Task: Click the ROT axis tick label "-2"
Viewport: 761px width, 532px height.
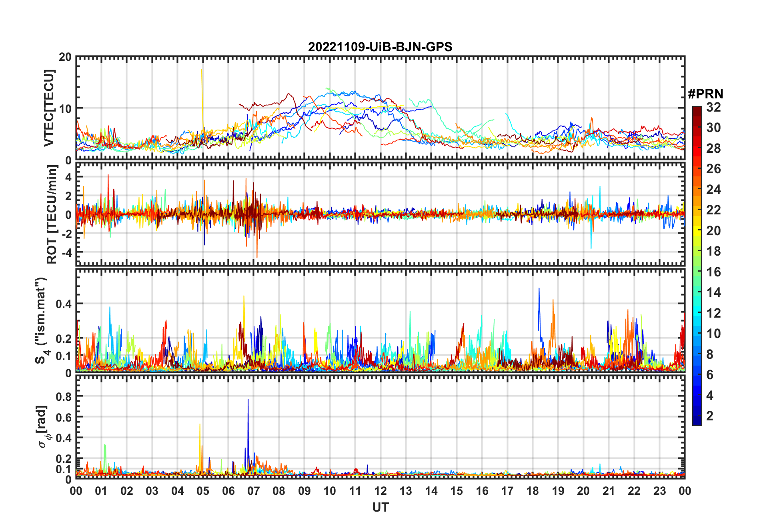Action: click(66, 234)
